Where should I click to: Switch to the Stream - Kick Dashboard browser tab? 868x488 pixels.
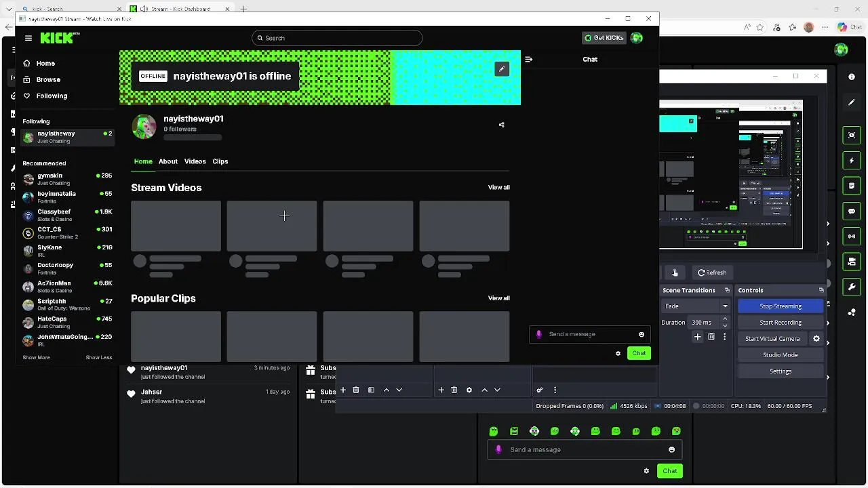pos(180,9)
